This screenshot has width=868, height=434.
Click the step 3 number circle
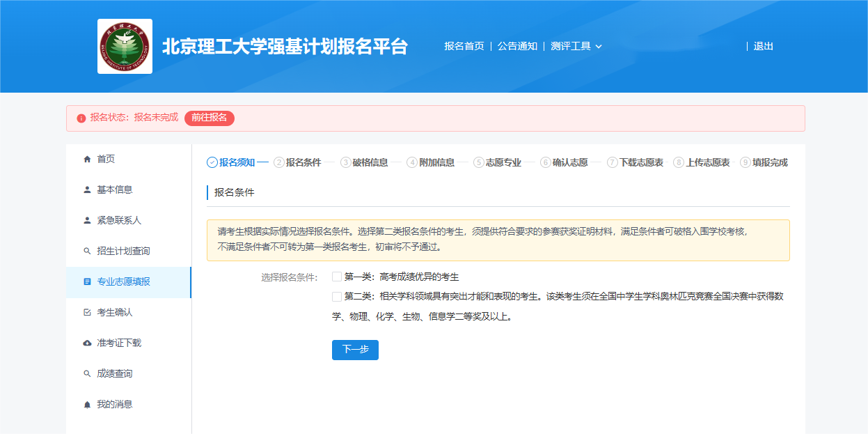click(346, 162)
